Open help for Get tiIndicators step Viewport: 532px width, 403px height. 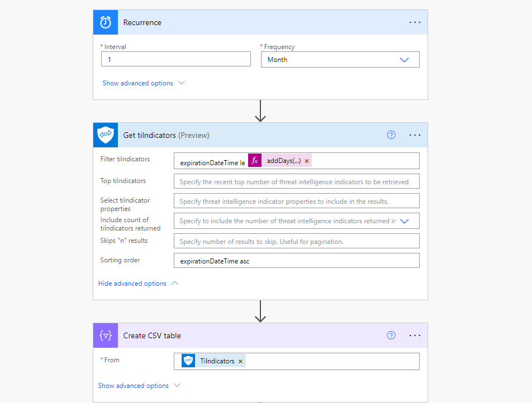click(391, 135)
